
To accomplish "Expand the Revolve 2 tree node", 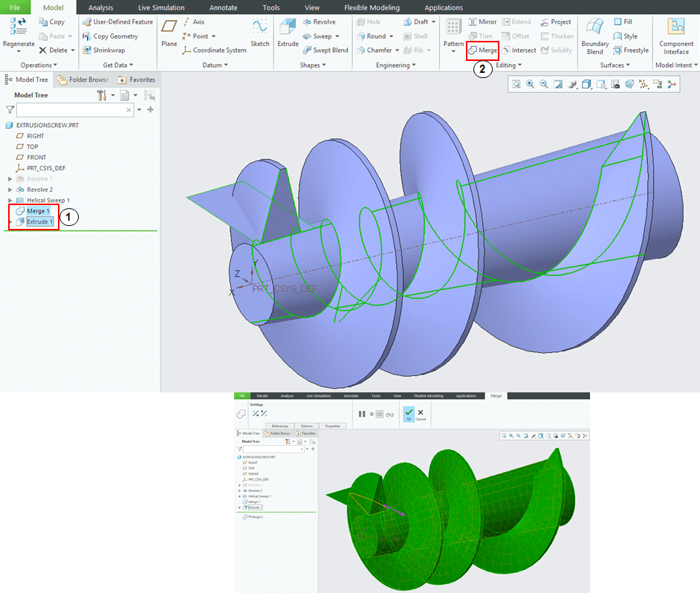I will (x=10, y=190).
